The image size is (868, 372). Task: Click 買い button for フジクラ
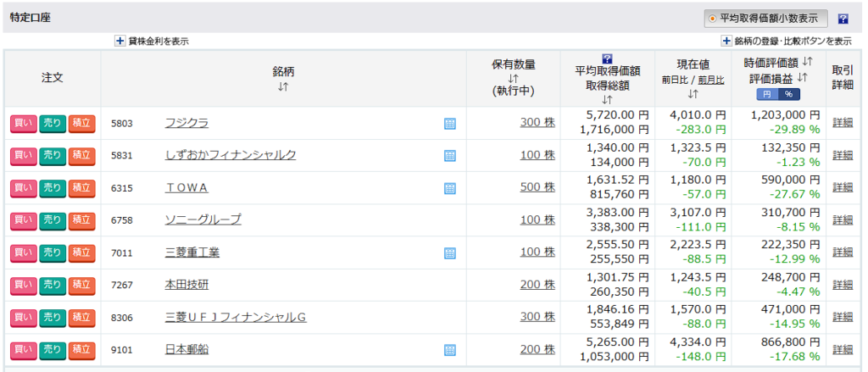coord(23,124)
